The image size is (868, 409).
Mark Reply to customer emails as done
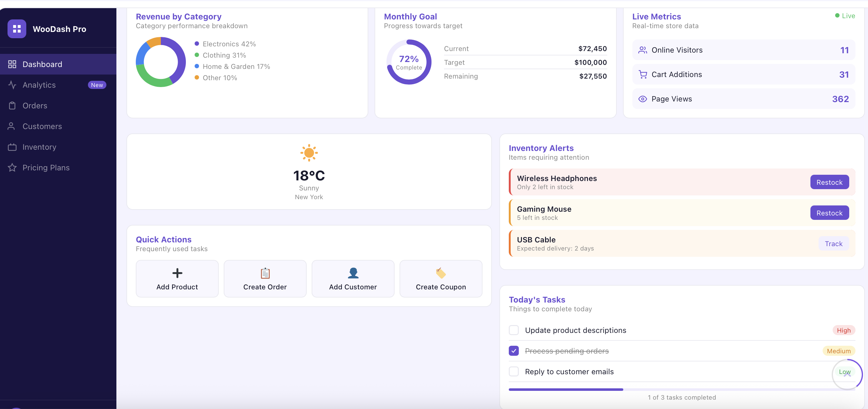click(x=514, y=371)
